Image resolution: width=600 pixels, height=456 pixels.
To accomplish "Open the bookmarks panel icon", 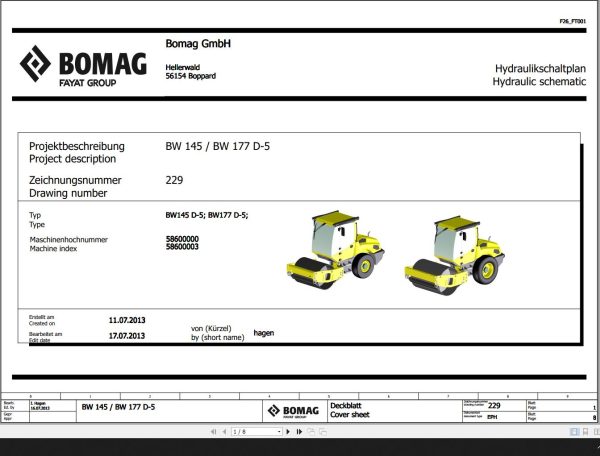I will point(585,432).
